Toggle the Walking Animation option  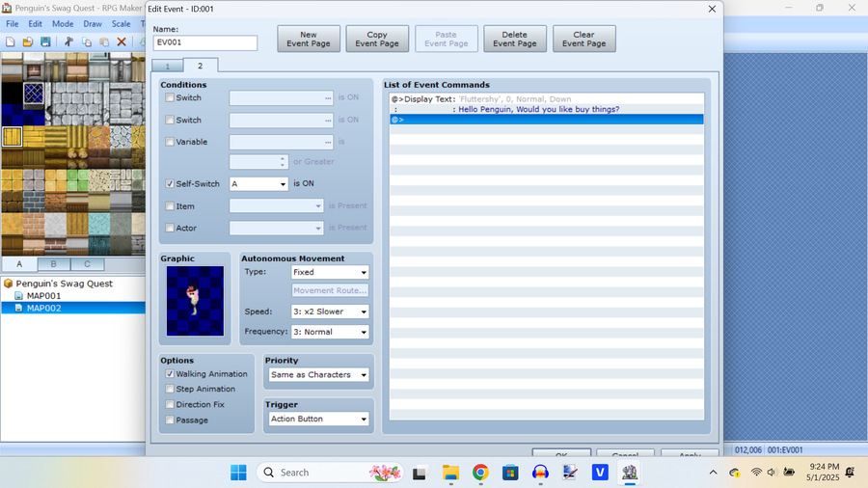[170, 374]
